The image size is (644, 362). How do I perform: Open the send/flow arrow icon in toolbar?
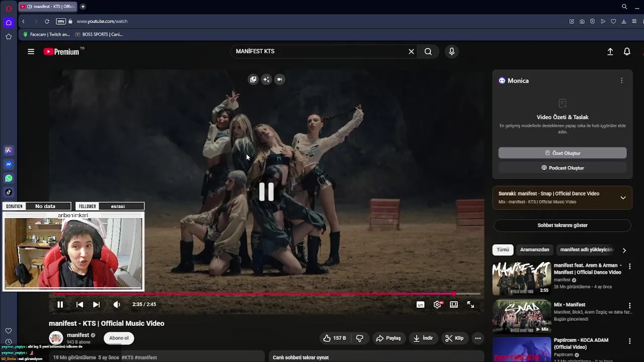603,22
